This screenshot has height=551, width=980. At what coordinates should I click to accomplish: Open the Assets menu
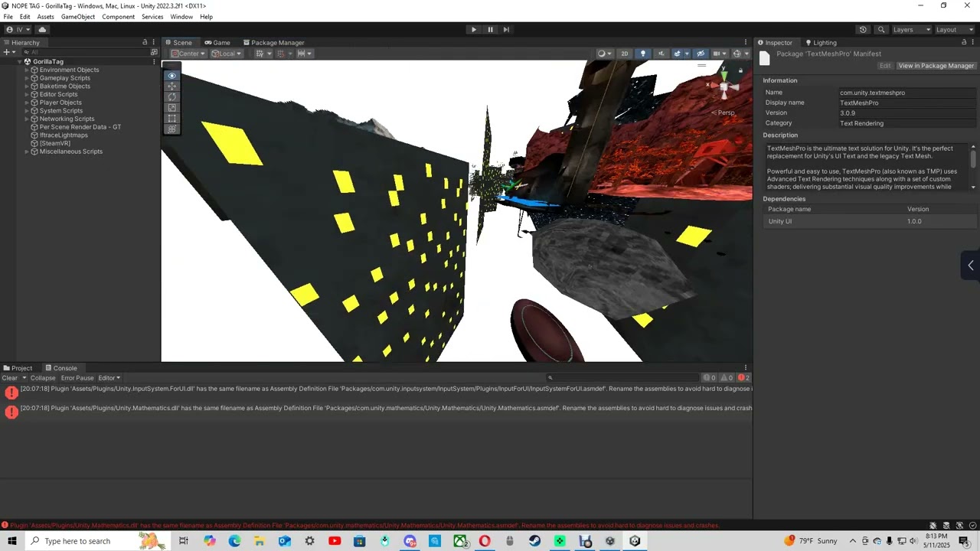[46, 17]
